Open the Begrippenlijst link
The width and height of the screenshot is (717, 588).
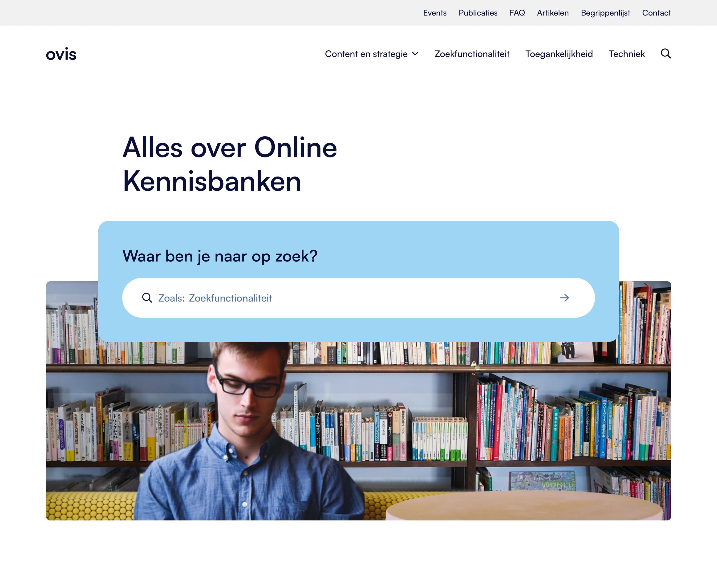click(605, 13)
